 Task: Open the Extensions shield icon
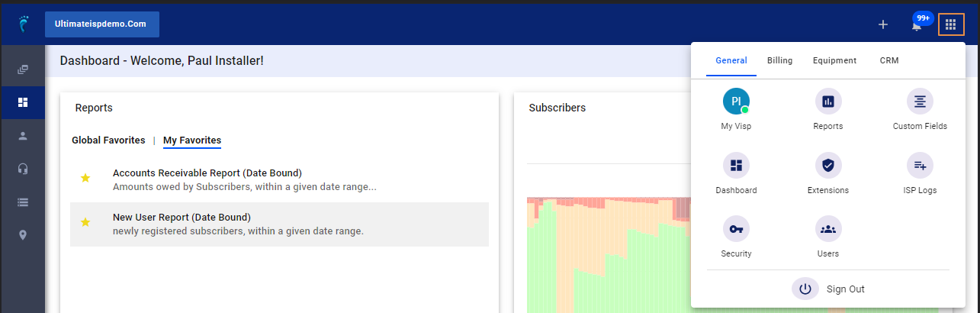(x=828, y=165)
